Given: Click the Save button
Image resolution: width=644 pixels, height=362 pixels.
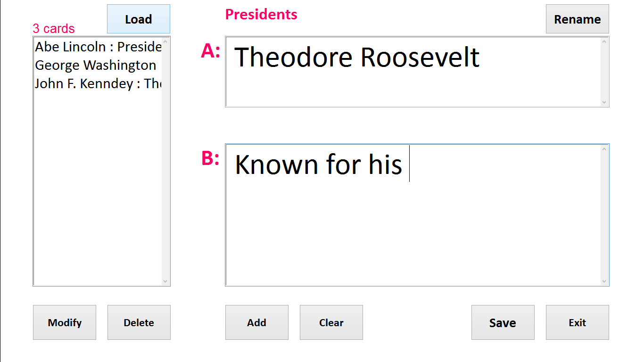Looking at the screenshot, I should tap(503, 322).
